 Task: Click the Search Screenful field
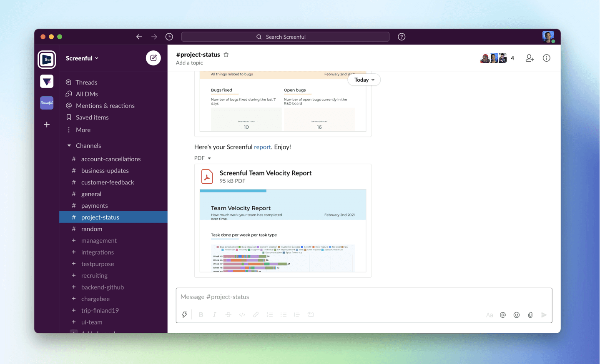click(x=285, y=37)
